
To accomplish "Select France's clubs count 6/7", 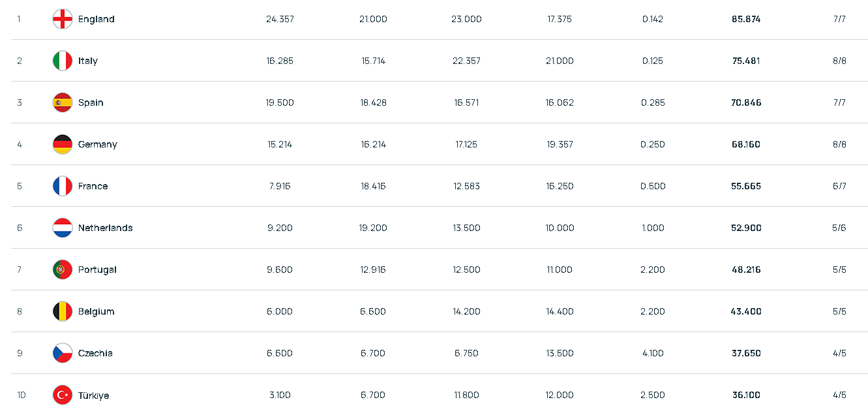I will [839, 186].
